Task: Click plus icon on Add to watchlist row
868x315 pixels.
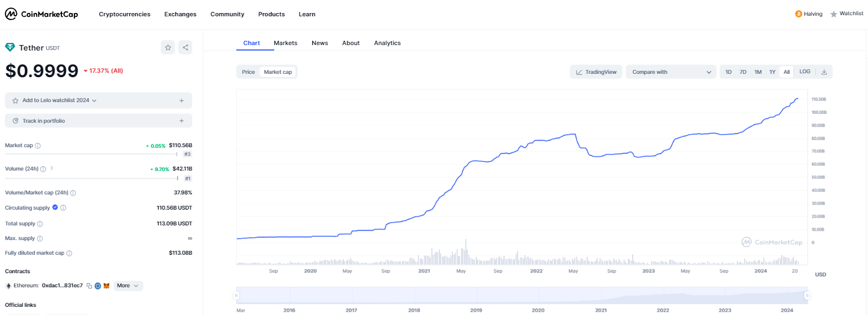Action: coord(181,100)
